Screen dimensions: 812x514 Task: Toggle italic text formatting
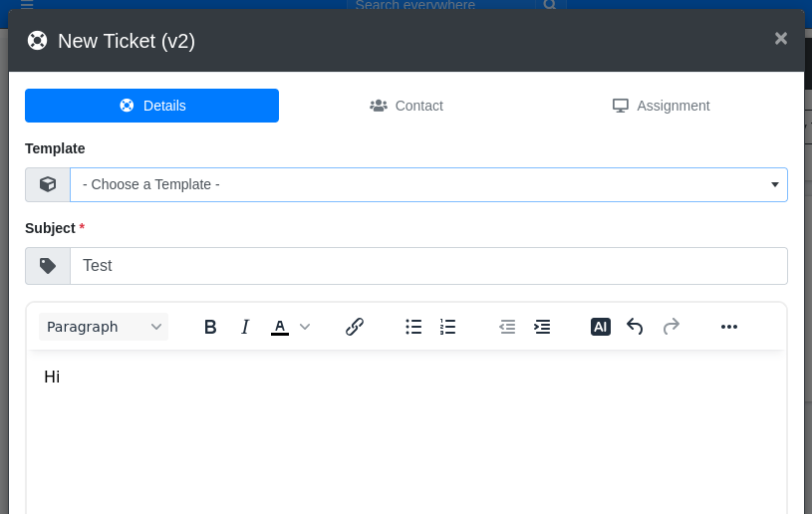pyautogui.click(x=245, y=327)
